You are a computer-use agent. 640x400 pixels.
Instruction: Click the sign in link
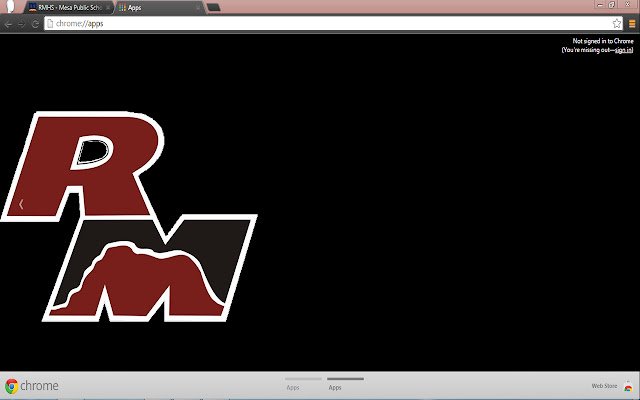pos(623,50)
